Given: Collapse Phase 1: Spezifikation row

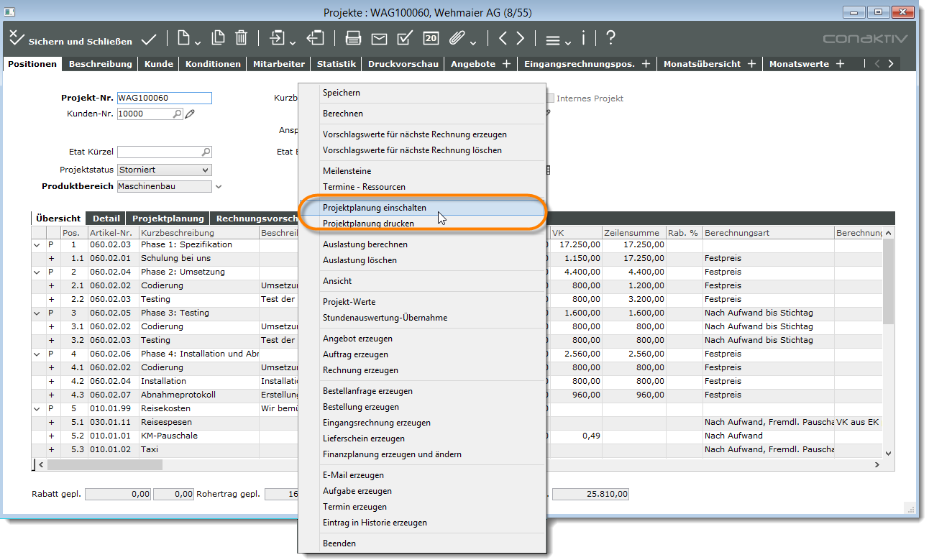Looking at the screenshot, I should point(37,244).
